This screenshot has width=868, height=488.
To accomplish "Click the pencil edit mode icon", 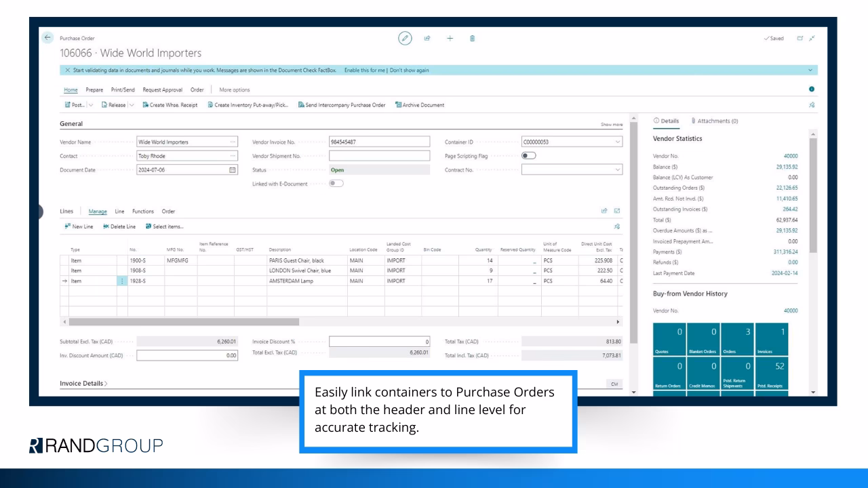I will 406,39.
